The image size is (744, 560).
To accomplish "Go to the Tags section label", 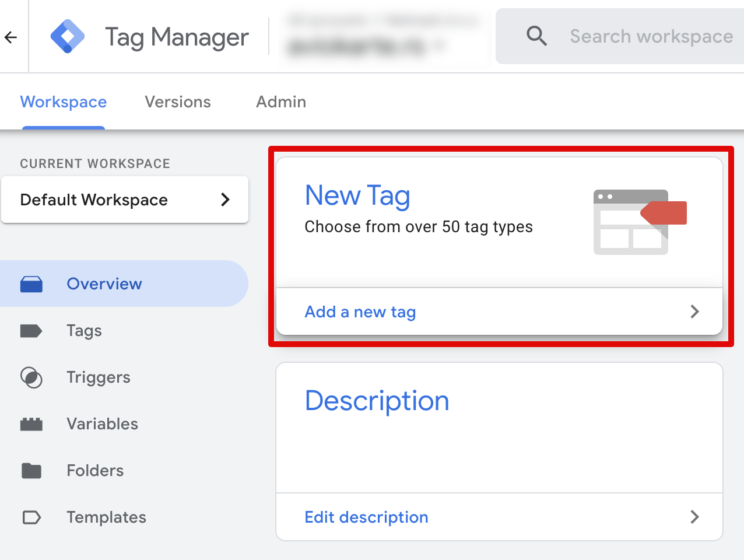I will 84,331.
